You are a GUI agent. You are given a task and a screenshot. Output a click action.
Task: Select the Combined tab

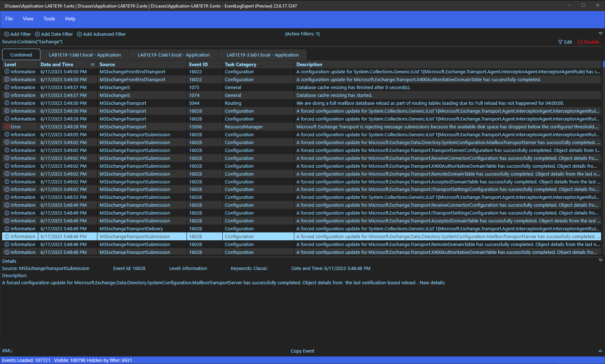[x=21, y=55]
